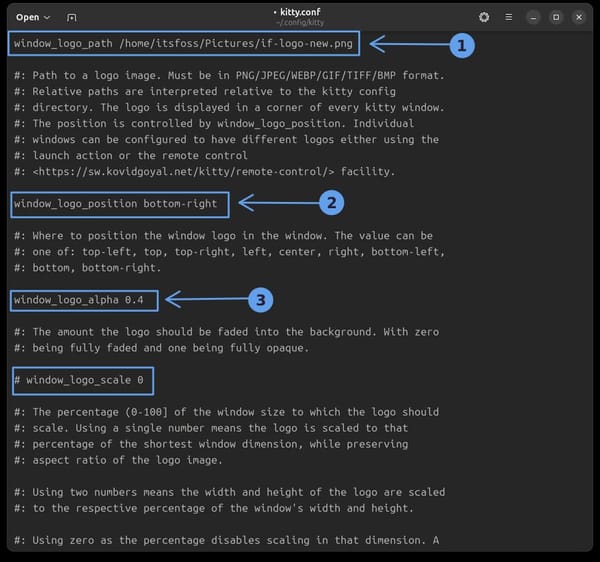Click line 'one of: top-left, top, top-right'
Viewport: 600px width, 562px height.
229,252
